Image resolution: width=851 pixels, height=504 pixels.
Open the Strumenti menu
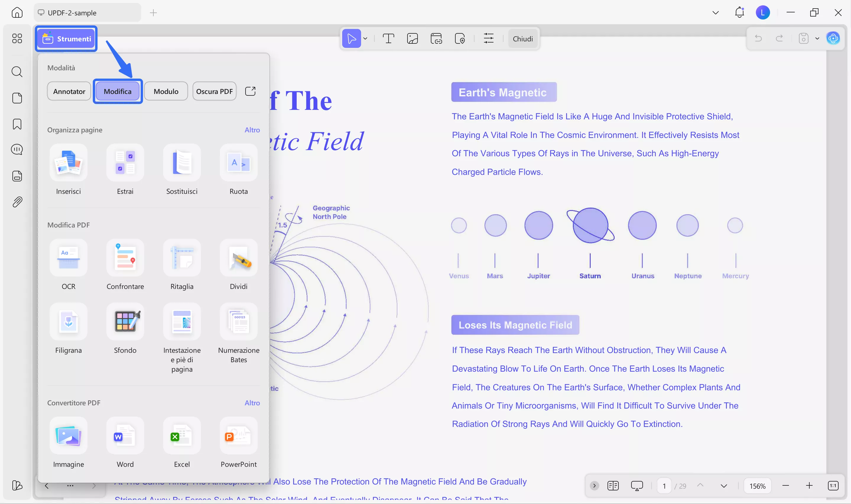pos(66,38)
